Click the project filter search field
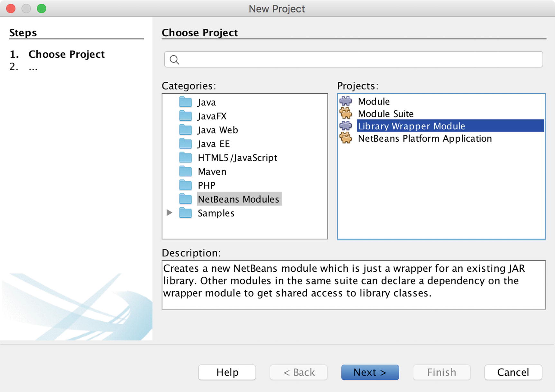 tap(353, 59)
